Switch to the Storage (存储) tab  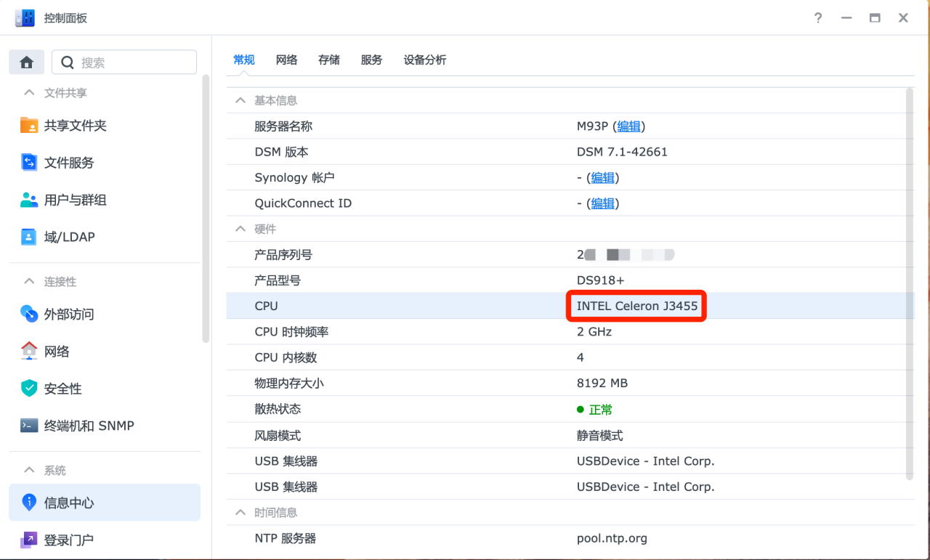click(328, 60)
